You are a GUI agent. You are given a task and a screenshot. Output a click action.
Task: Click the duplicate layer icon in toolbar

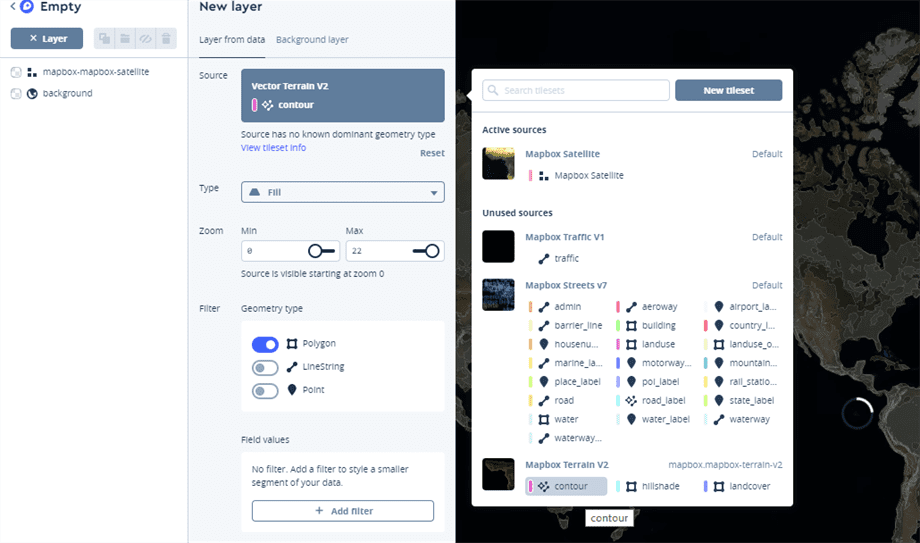tap(104, 39)
